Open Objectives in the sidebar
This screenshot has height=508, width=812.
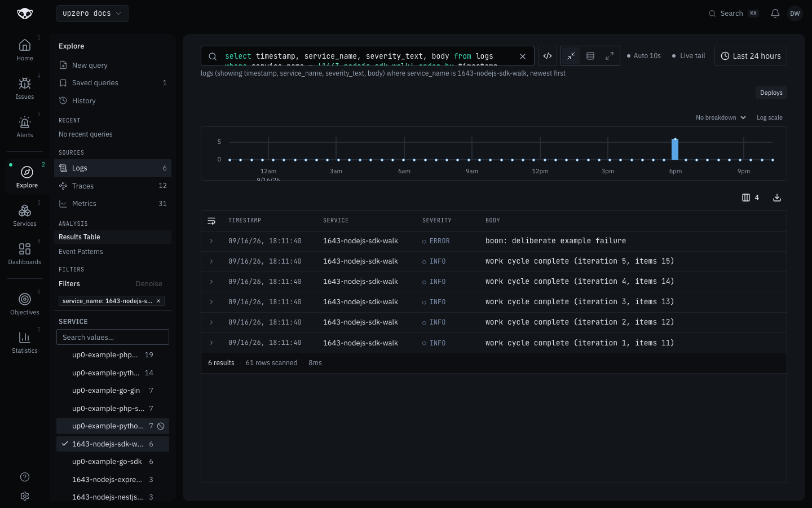pyautogui.click(x=25, y=304)
